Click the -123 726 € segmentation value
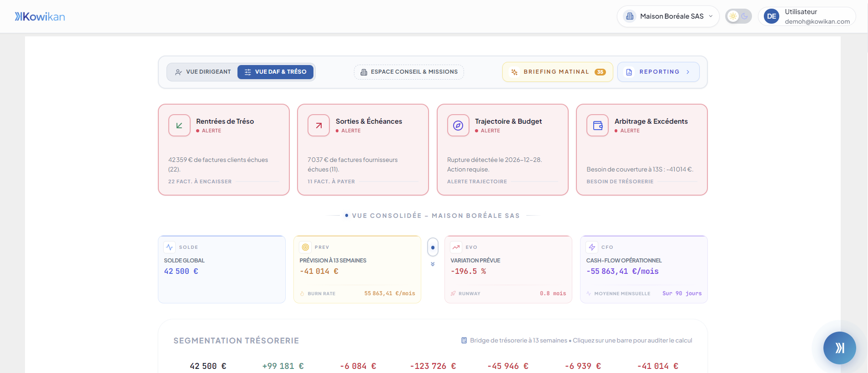Screen dimensions: 868x373 tap(433, 366)
